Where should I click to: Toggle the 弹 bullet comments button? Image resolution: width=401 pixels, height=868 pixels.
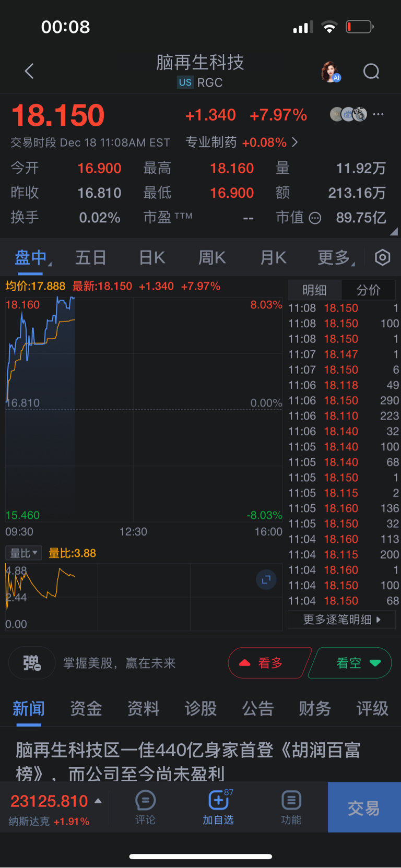click(32, 663)
